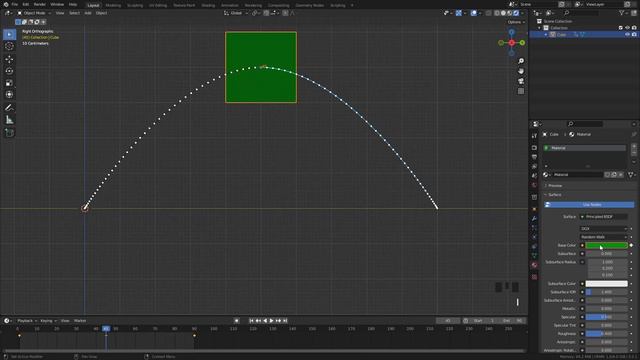Viewport: 640px width, 360px height.
Task: Open the Render properties tab
Action: (534, 147)
